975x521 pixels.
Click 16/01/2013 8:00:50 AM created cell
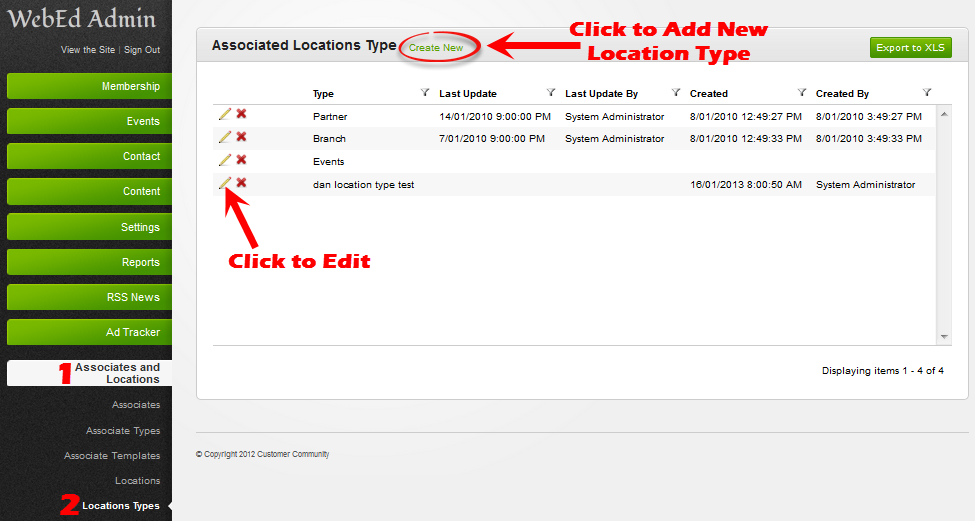click(x=746, y=185)
